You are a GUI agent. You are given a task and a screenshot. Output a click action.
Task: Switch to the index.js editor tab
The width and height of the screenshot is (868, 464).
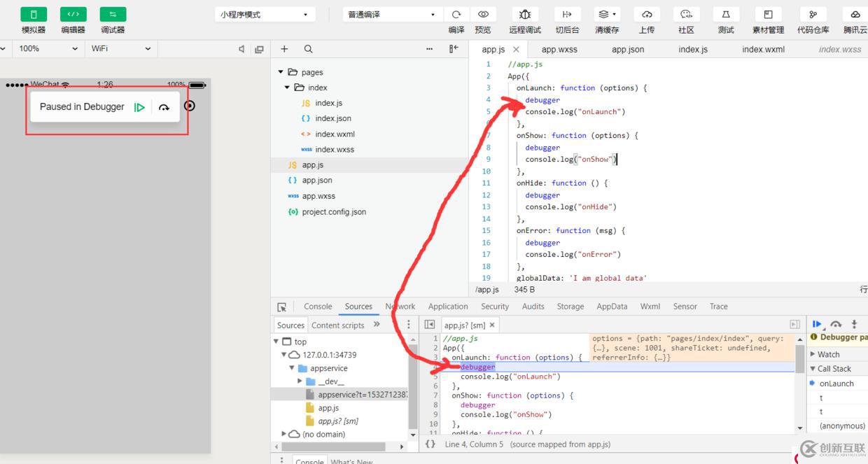(693, 49)
